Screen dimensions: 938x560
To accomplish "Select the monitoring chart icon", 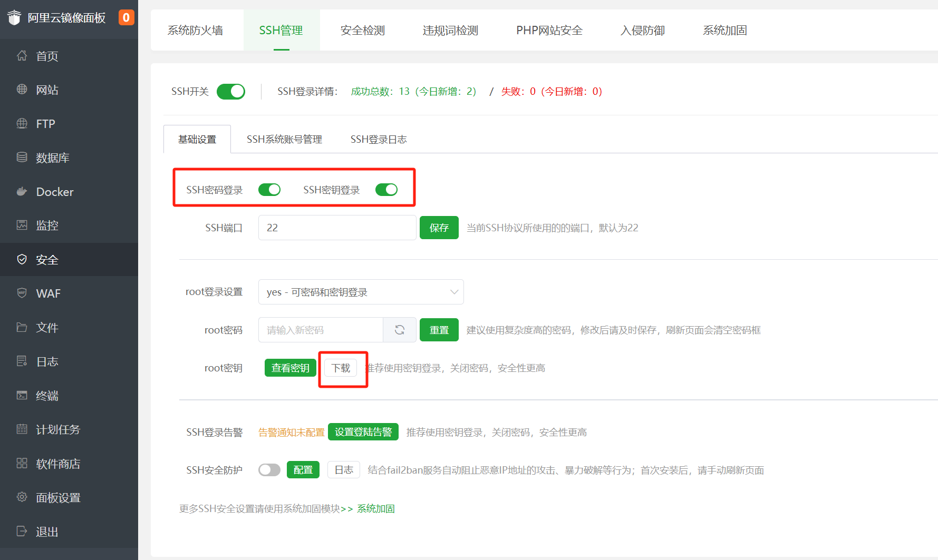I will pos(22,225).
